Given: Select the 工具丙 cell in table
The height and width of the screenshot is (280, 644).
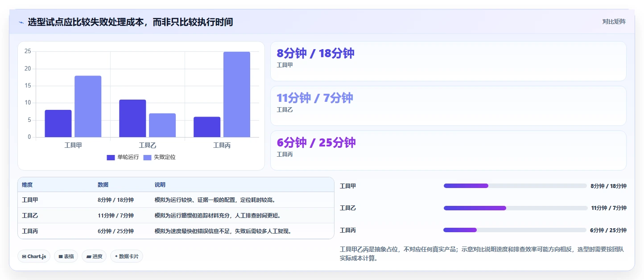Looking at the screenshot, I should 30,231.
